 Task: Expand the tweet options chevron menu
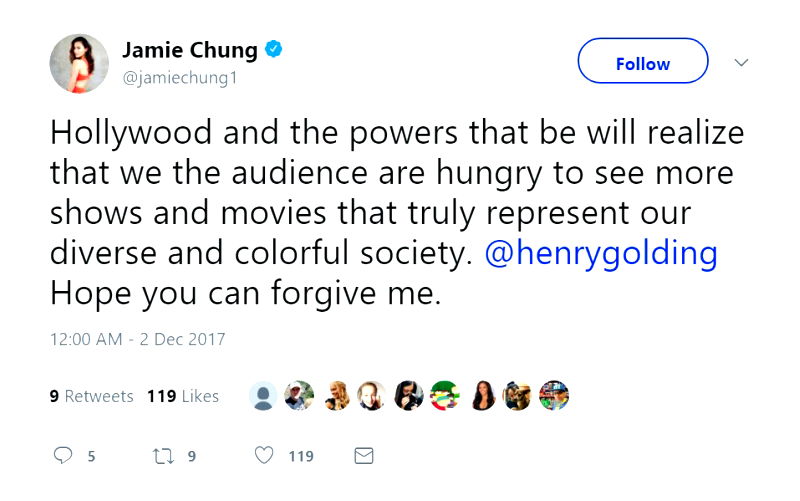(741, 63)
